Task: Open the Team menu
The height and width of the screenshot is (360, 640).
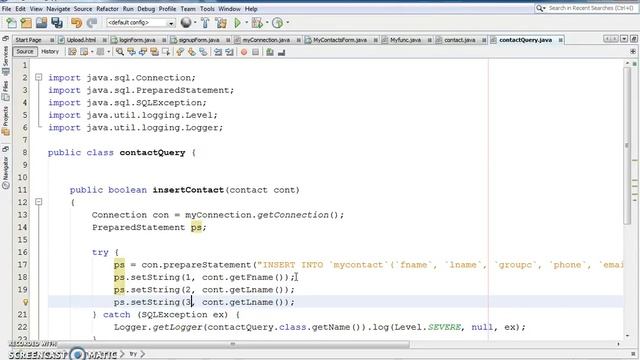Action: point(188,9)
